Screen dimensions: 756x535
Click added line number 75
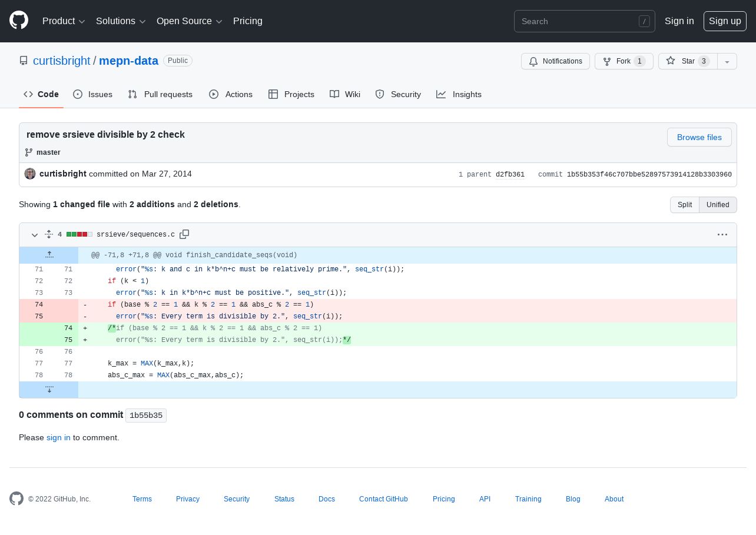click(x=64, y=340)
